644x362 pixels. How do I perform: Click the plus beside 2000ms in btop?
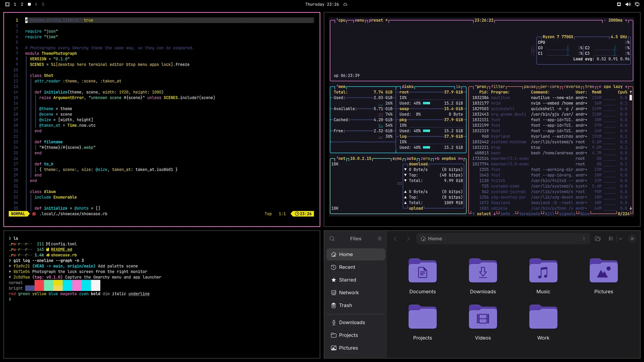tap(626, 20)
